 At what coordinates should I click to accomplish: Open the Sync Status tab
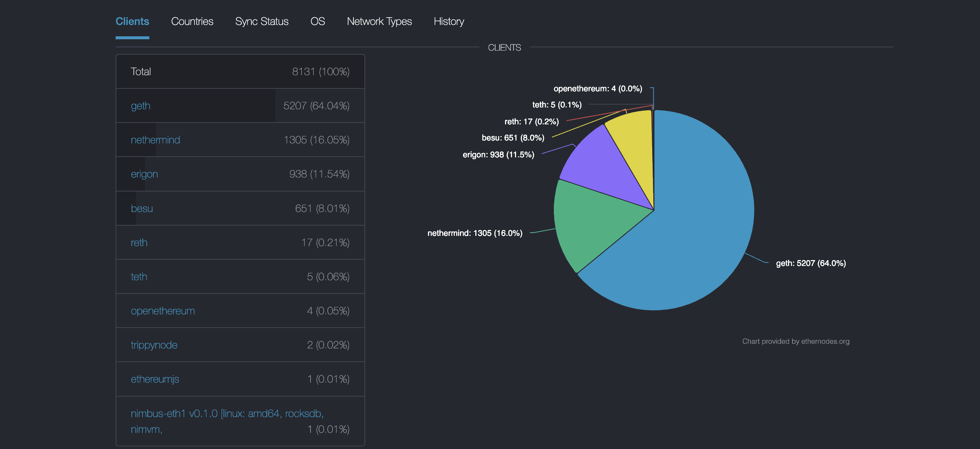pos(262,21)
